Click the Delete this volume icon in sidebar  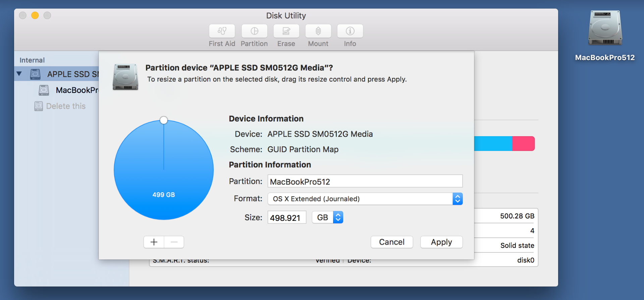[39, 106]
